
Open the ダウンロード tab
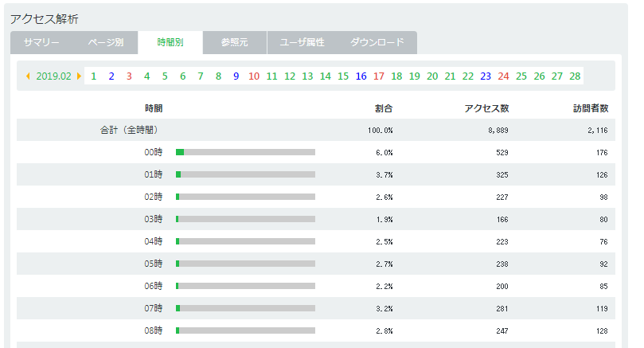377,42
